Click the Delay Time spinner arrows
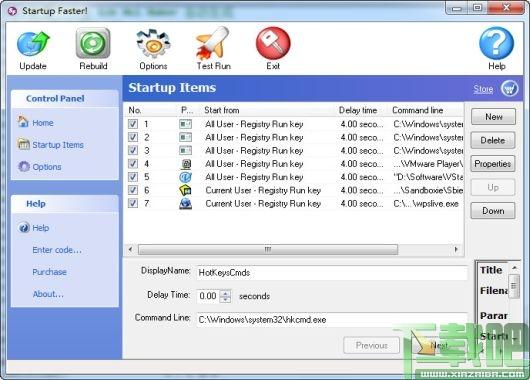Screen dimensions: 530x380 [225, 296]
